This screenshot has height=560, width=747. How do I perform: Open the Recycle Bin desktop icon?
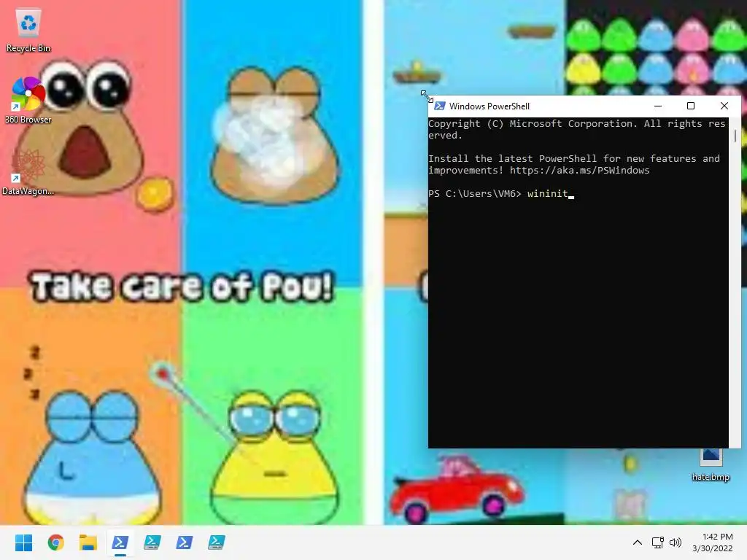[28, 31]
